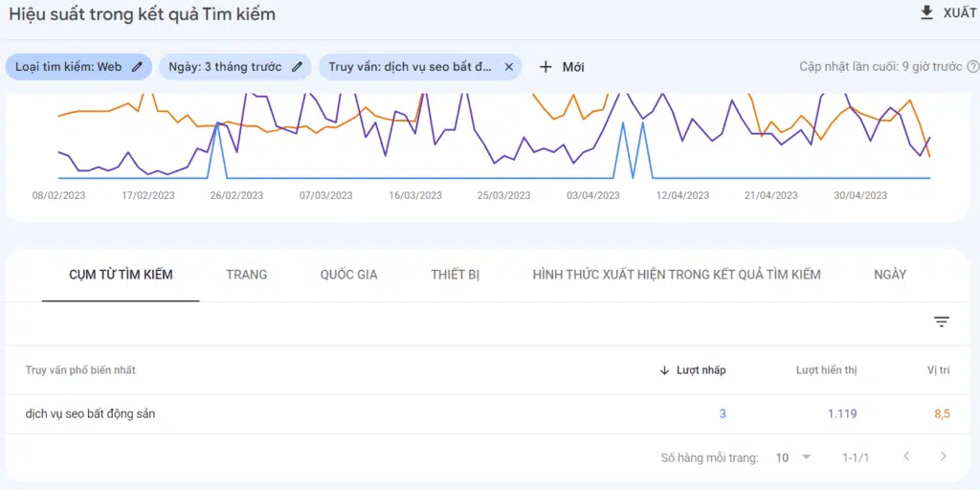Screen dimensions: 980x490
Task: Switch to the NGÀY tab
Action: point(890,275)
